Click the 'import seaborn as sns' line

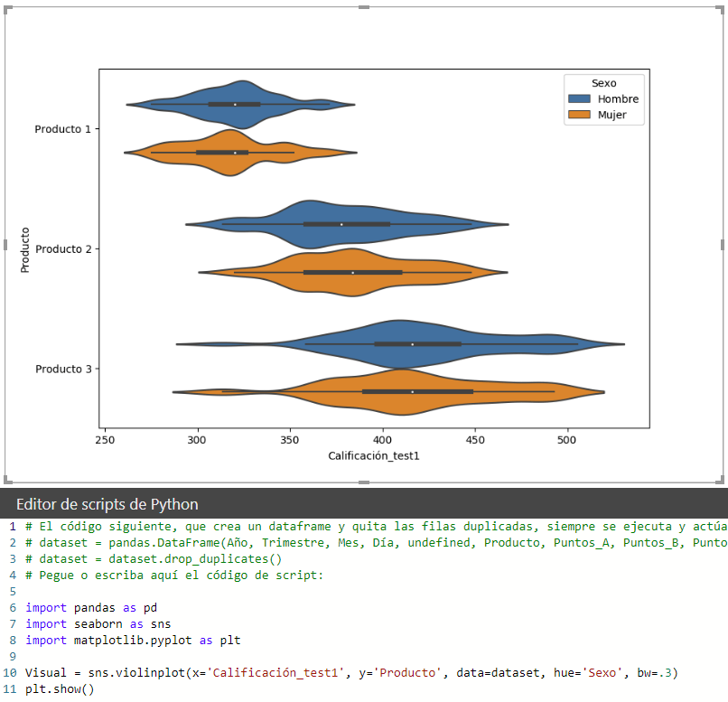click(98, 624)
